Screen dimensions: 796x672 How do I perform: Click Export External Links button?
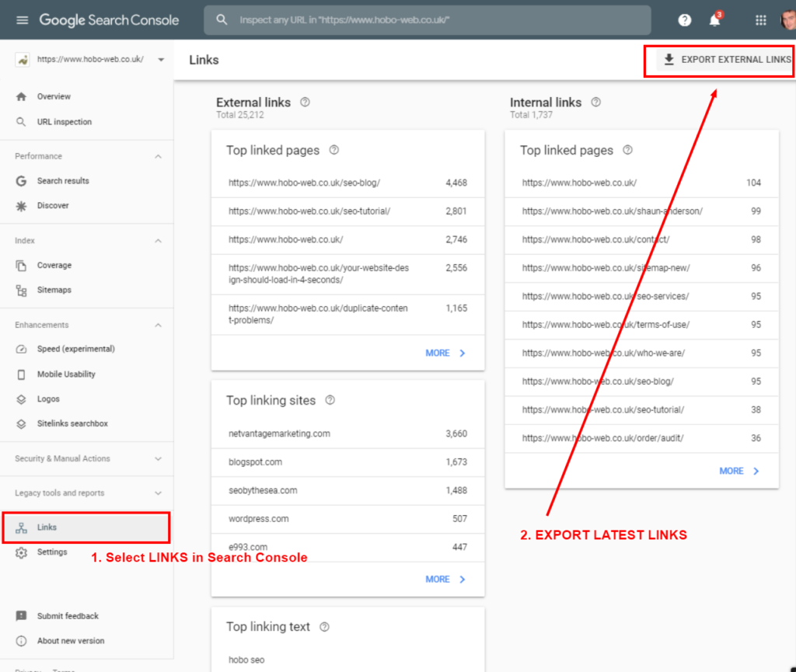coord(726,60)
